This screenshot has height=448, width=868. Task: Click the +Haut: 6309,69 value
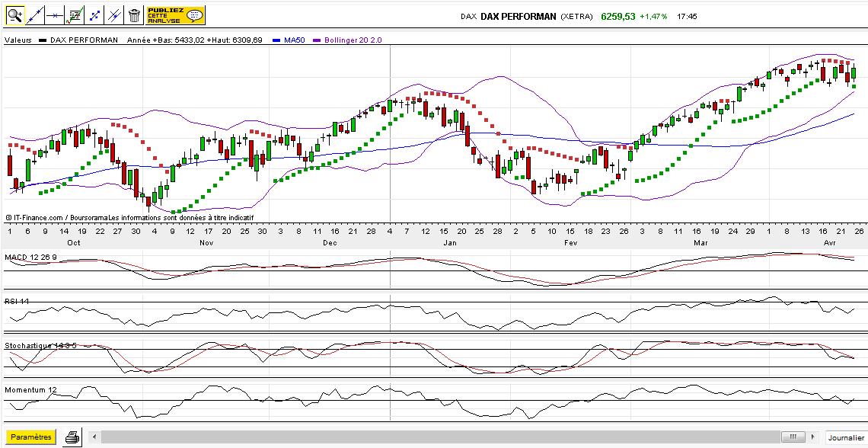point(235,40)
